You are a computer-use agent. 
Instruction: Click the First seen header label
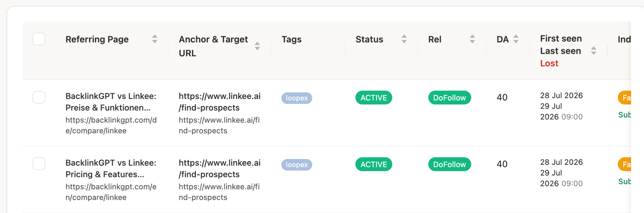561,38
